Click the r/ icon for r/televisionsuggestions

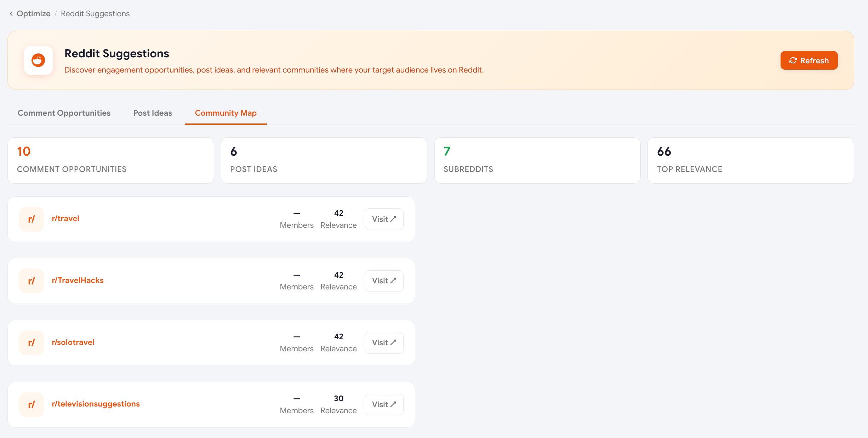pyautogui.click(x=32, y=404)
